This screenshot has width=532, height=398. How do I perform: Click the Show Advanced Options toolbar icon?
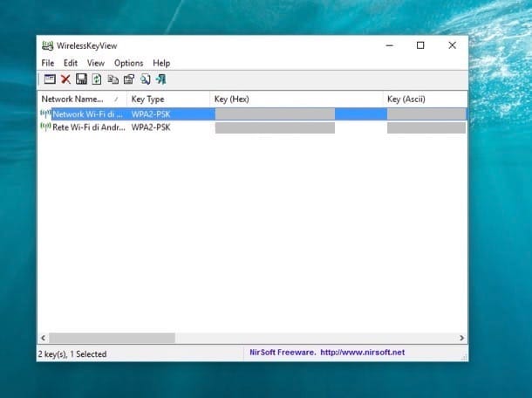(x=50, y=79)
